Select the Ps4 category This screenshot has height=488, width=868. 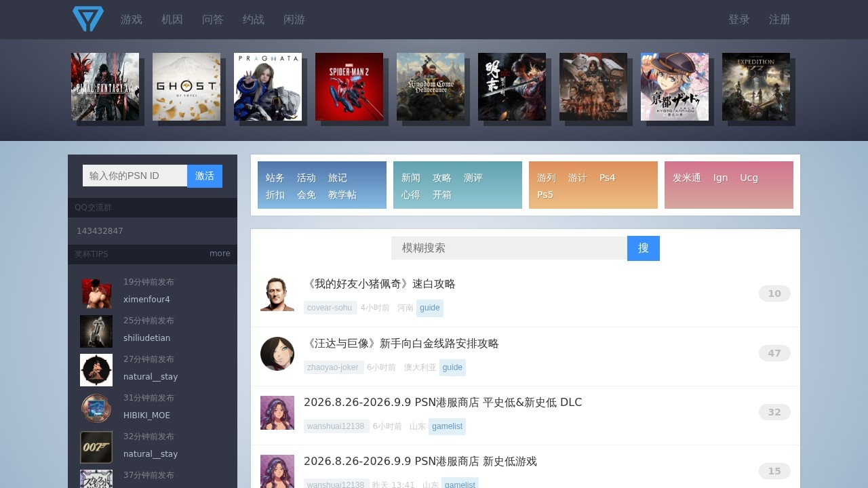tap(608, 178)
